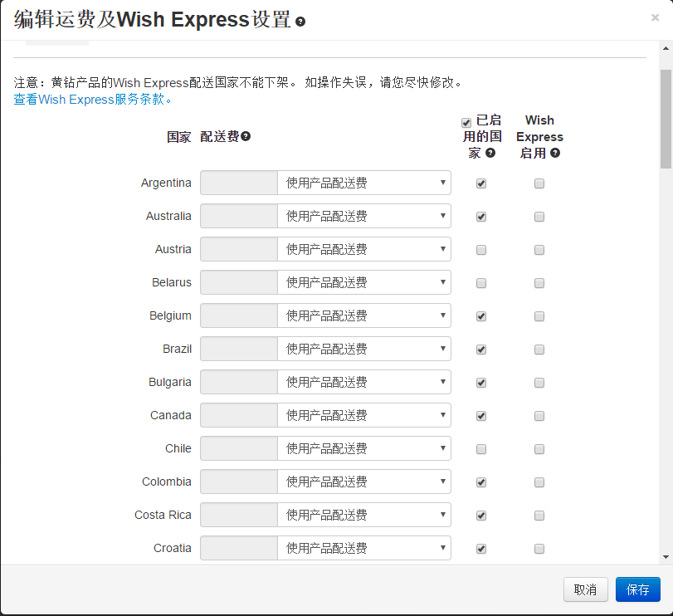
Task: Close the shipping settings dialog
Action: pyautogui.click(x=655, y=17)
